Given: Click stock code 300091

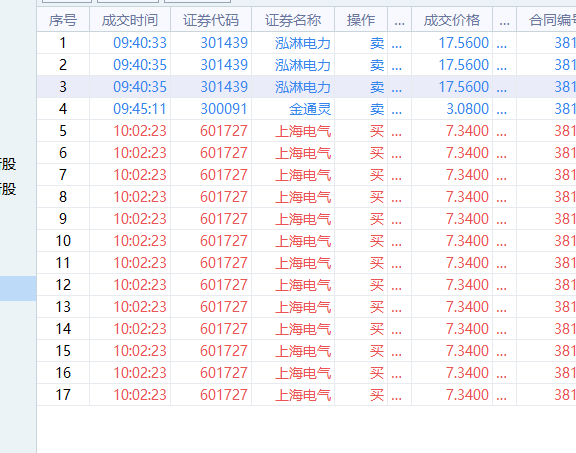Looking at the screenshot, I should click(223, 109).
